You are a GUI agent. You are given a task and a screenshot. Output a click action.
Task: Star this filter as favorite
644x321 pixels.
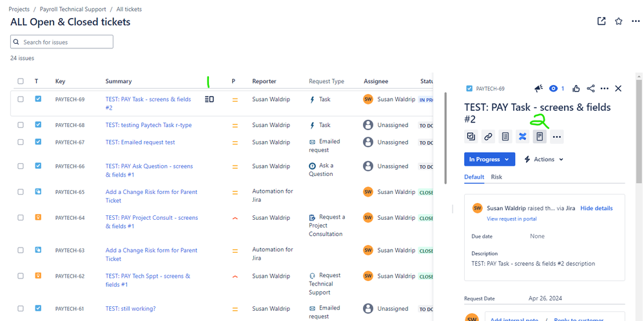tap(618, 21)
